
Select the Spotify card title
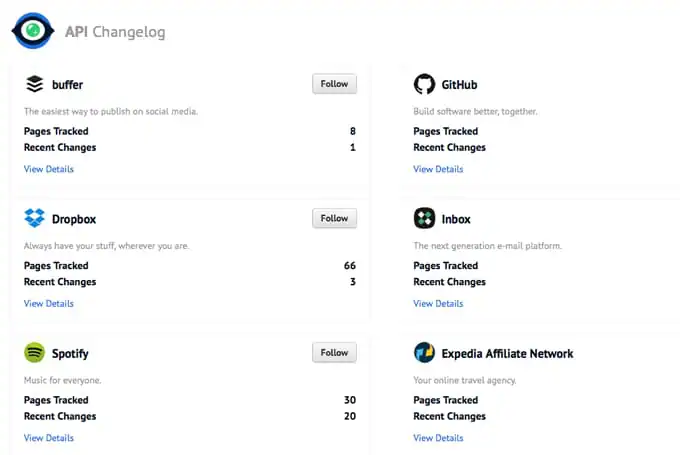coord(70,353)
